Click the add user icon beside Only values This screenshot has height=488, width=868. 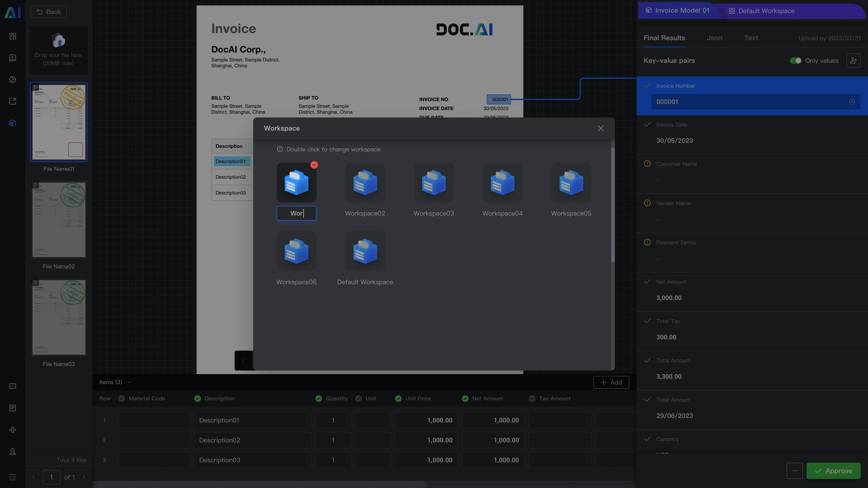(853, 61)
